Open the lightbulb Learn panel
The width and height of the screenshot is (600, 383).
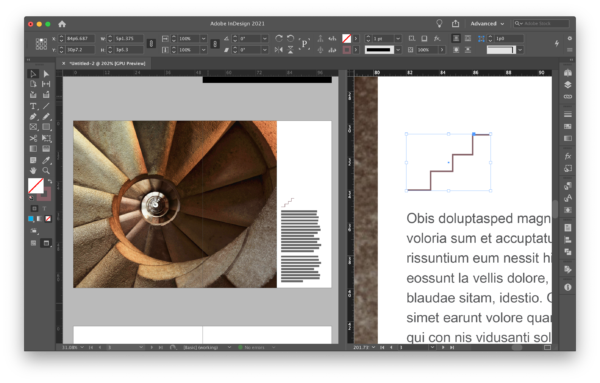tap(439, 24)
